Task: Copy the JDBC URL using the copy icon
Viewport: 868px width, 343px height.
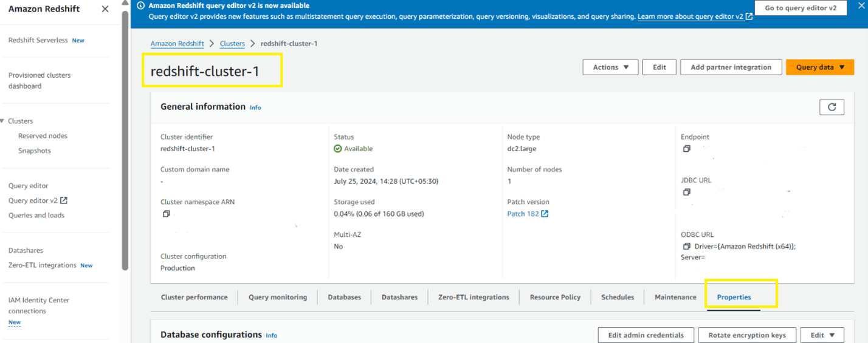Action: point(686,192)
